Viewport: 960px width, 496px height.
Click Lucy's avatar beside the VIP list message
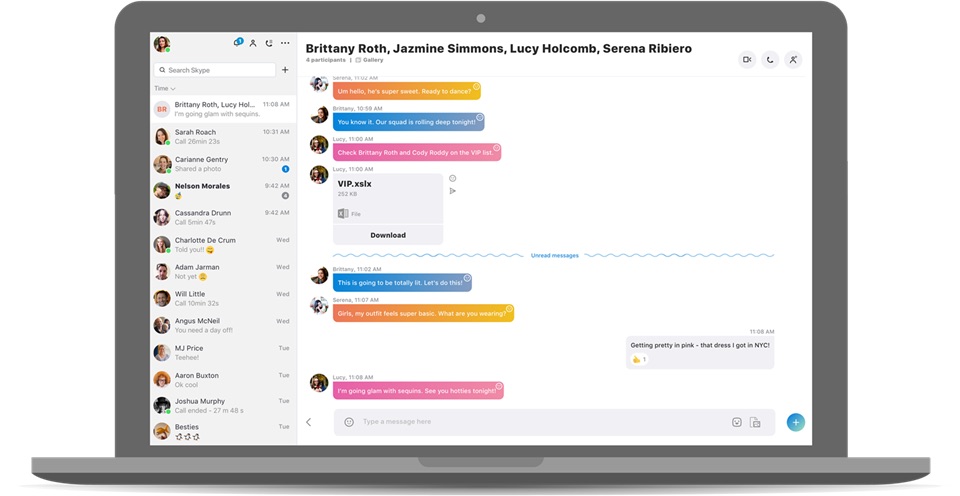319,145
